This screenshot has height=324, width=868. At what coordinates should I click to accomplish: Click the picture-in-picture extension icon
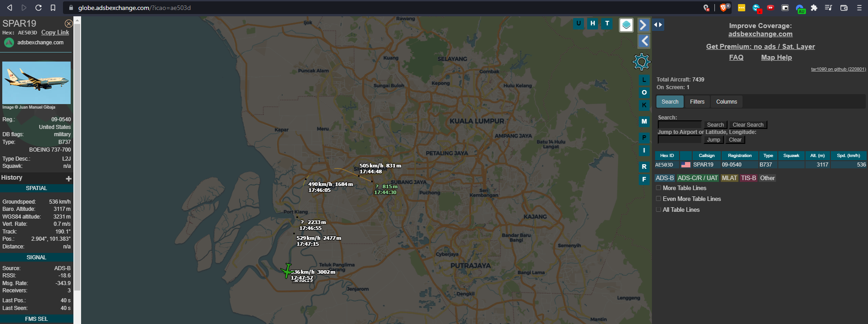[x=785, y=8]
